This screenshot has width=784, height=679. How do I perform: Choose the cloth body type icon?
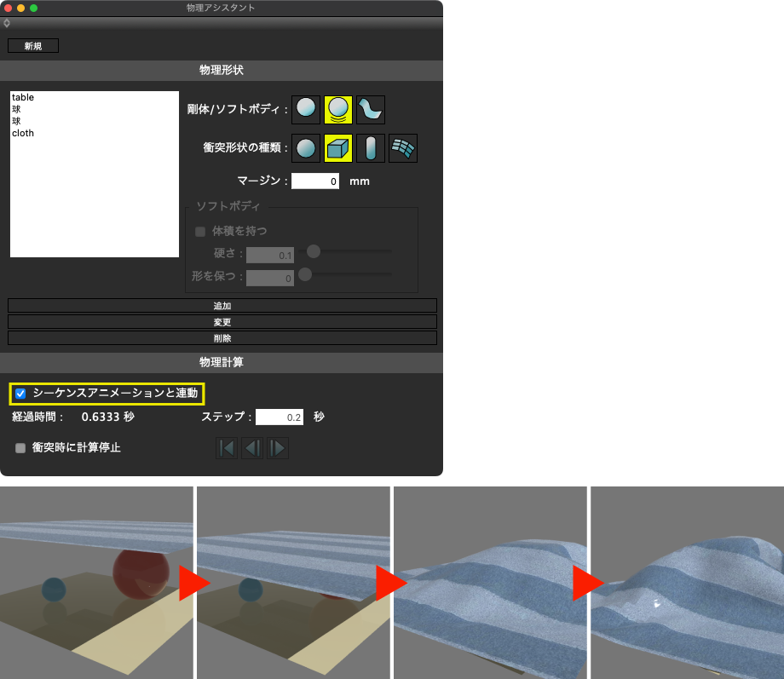(371, 109)
